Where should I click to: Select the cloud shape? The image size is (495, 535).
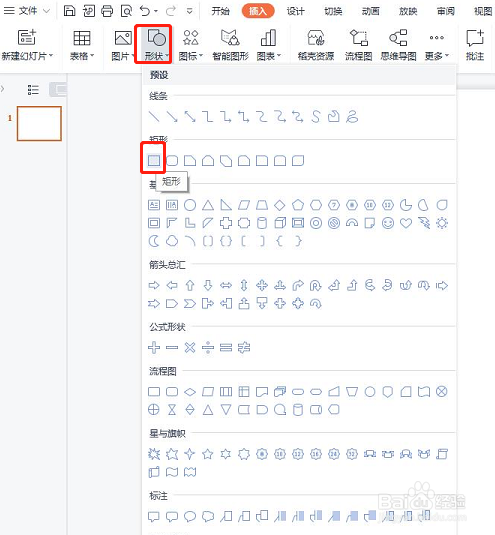point(172,241)
